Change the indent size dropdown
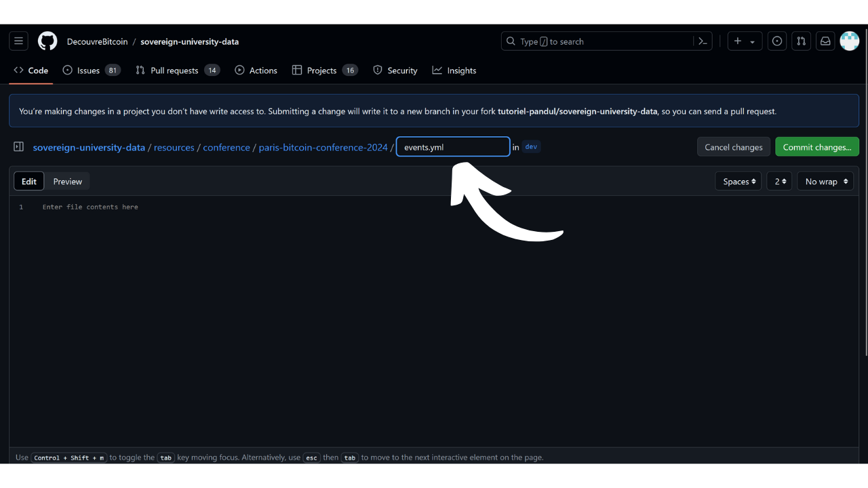The width and height of the screenshot is (868, 488). coord(779,182)
